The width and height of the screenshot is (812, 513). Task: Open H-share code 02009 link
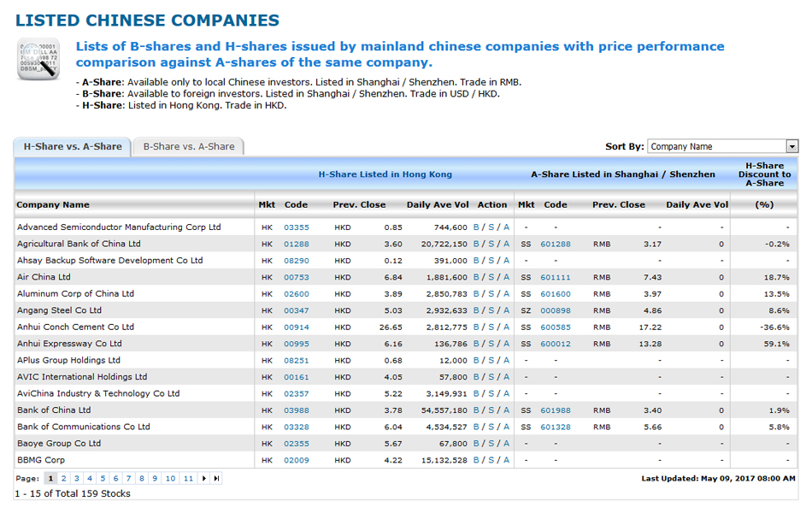pos(297,460)
